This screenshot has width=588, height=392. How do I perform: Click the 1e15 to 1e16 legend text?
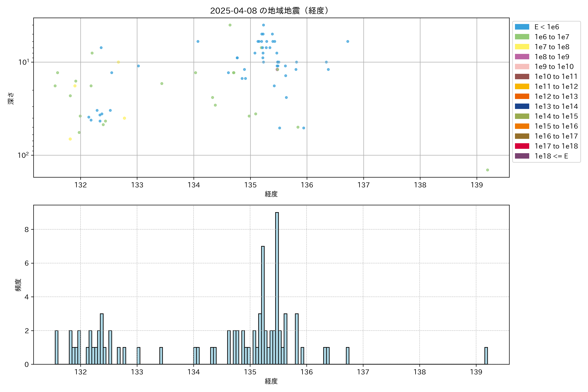[x=556, y=126]
